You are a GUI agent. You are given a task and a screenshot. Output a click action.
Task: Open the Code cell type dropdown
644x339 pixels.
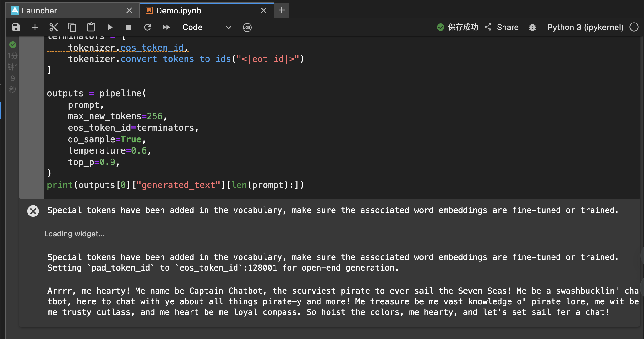(207, 27)
